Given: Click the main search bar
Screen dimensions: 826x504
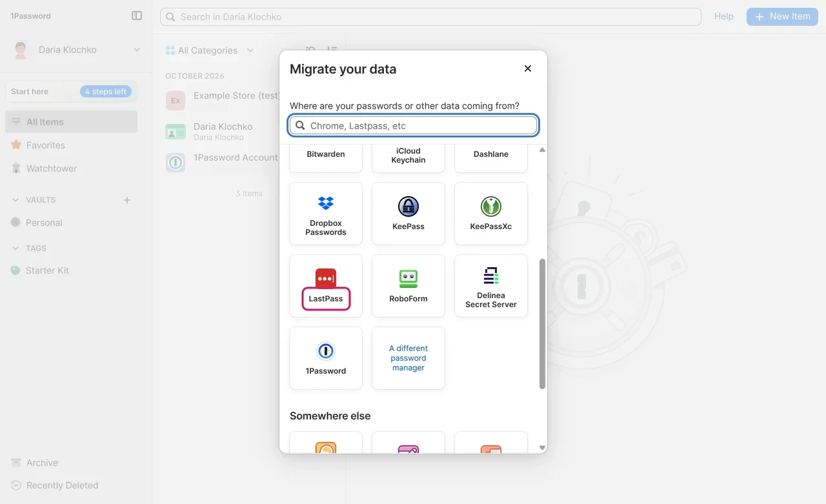Looking at the screenshot, I should click(430, 17).
